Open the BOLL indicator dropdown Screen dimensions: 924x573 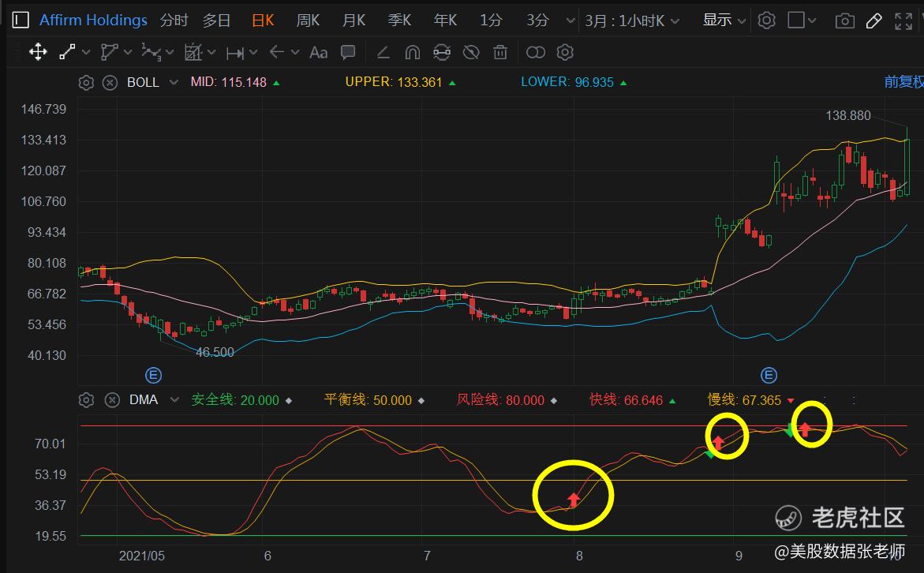(x=174, y=83)
